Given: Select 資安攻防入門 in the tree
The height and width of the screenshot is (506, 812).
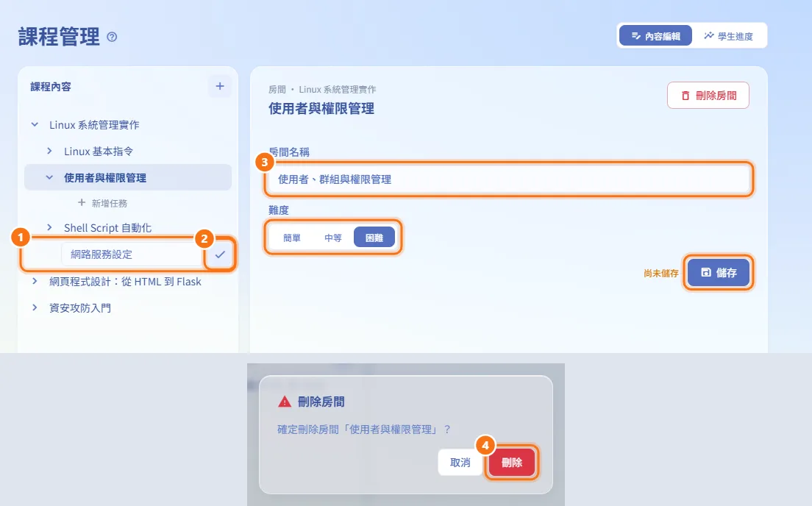Looking at the screenshot, I should pyautogui.click(x=79, y=308).
